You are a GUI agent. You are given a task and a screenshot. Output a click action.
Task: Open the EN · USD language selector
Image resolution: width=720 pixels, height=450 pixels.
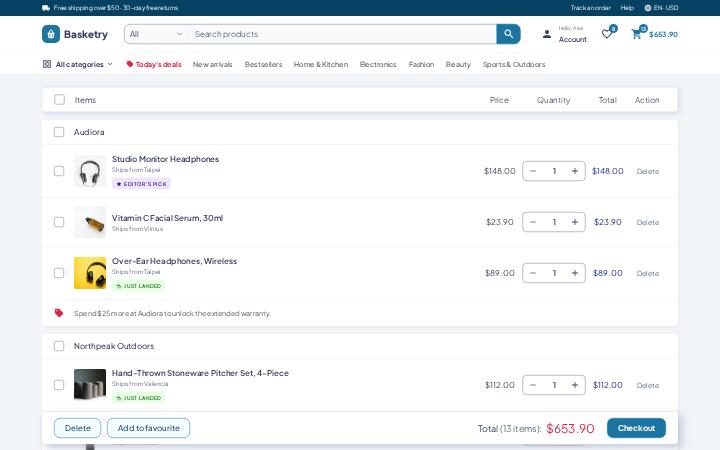pos(661,8)
